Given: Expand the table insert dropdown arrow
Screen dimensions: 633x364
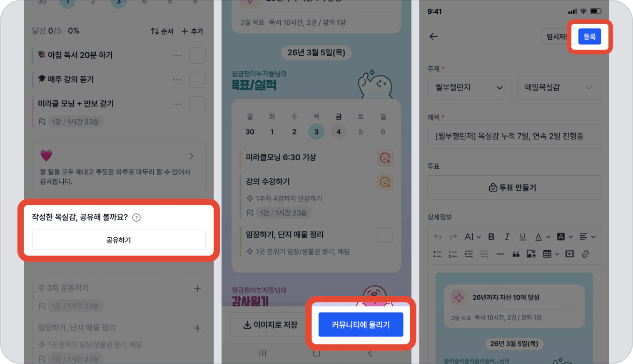Looking at the screenshot, I should click(x=557, y=254).
